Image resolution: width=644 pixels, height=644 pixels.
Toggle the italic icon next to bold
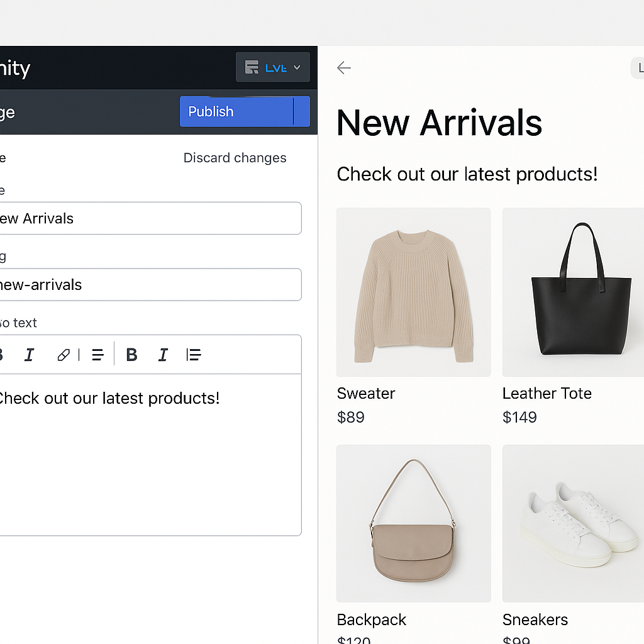pyautogui.click(x=163, y=355)
